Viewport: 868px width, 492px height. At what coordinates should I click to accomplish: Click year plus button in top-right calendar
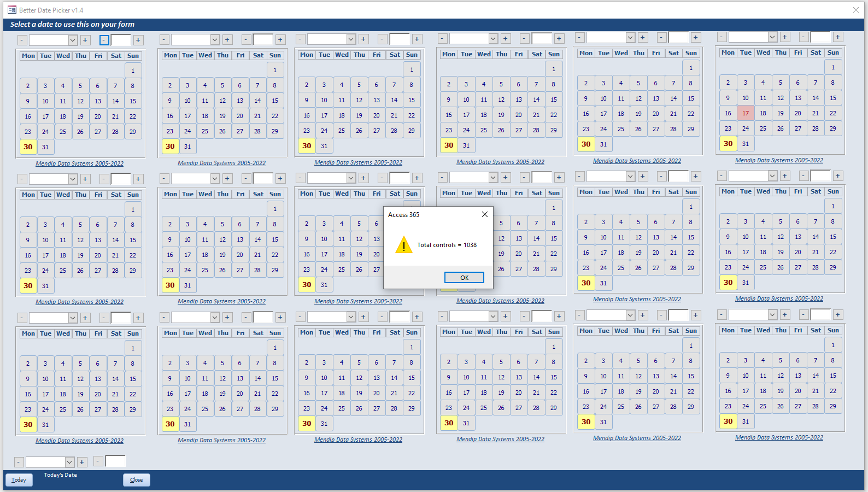coord(838,37)
